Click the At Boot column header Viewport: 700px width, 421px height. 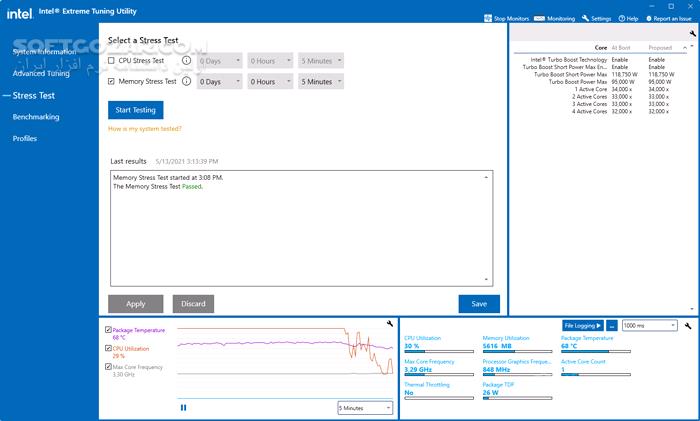pyautogui.click(x=621, y=48)
